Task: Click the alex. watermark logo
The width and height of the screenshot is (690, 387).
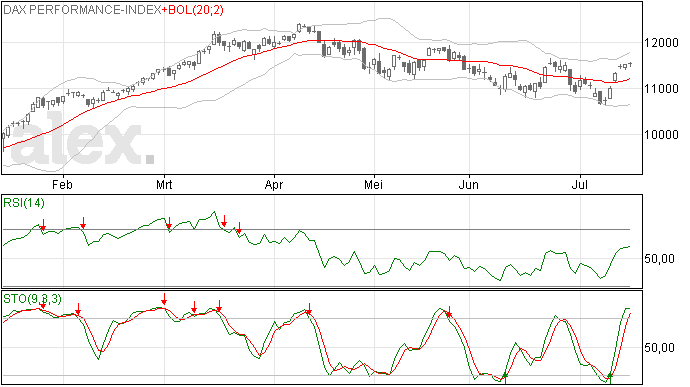Action: tap(83, 140)
